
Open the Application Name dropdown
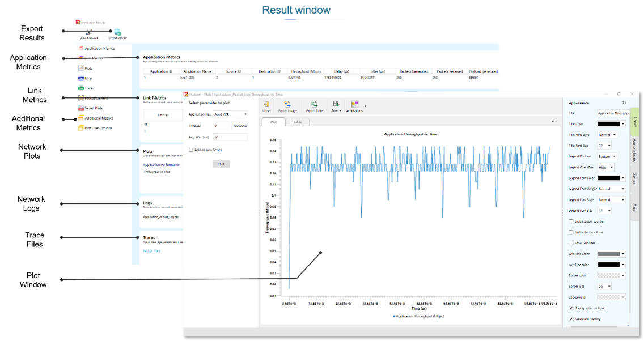tap(230, 114)
